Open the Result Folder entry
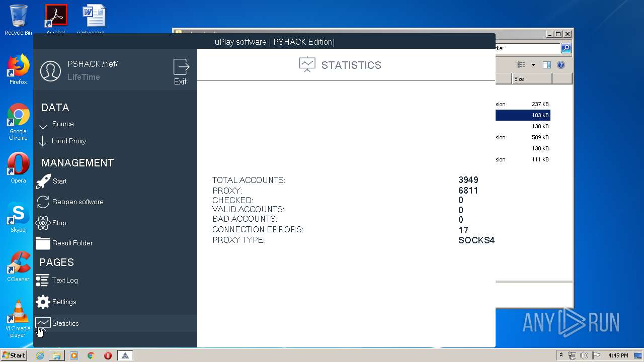The height and width of the screenshot is (362, 644). tap(72, 243)
